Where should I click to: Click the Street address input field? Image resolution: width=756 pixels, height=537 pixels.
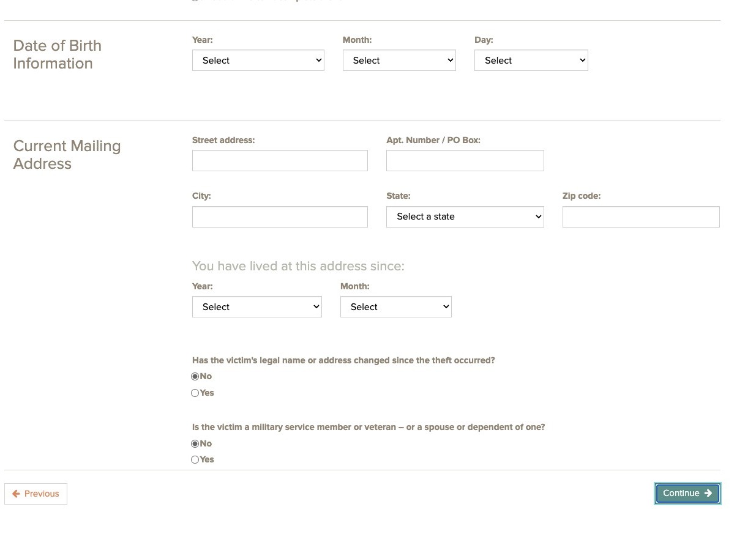pyautogui.click(x=280, y=161)
